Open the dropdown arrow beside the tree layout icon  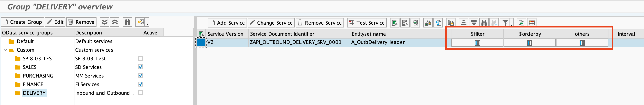[x=147, y=24]
